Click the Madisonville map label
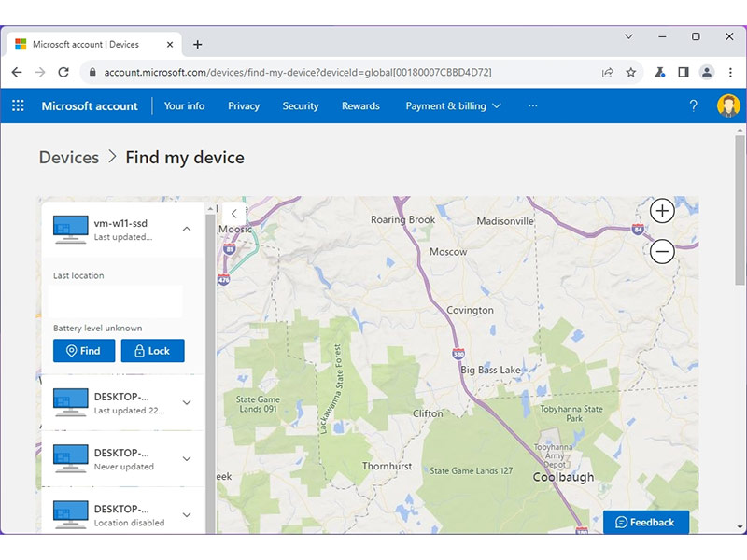This screenshot has height=560, width=747. pos(505,221)
